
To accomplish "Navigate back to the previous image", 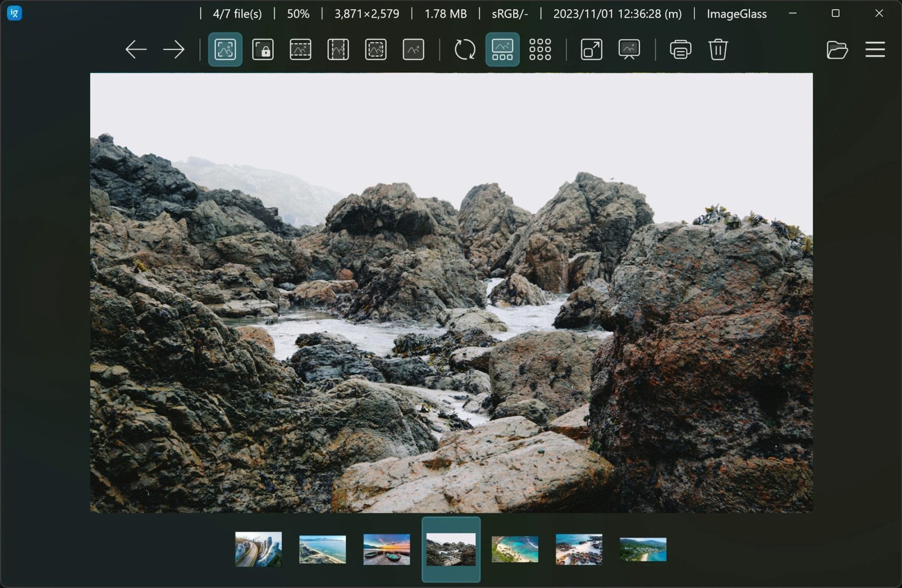I will 136,49.
